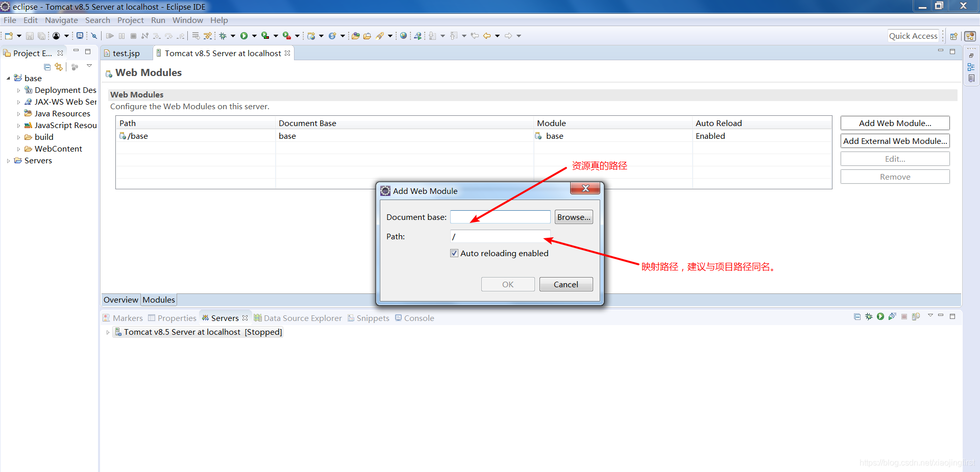The image size is (980, 472).
Task: Toggle Link with Editor in Project Explorer
Action: click(59, 67)
